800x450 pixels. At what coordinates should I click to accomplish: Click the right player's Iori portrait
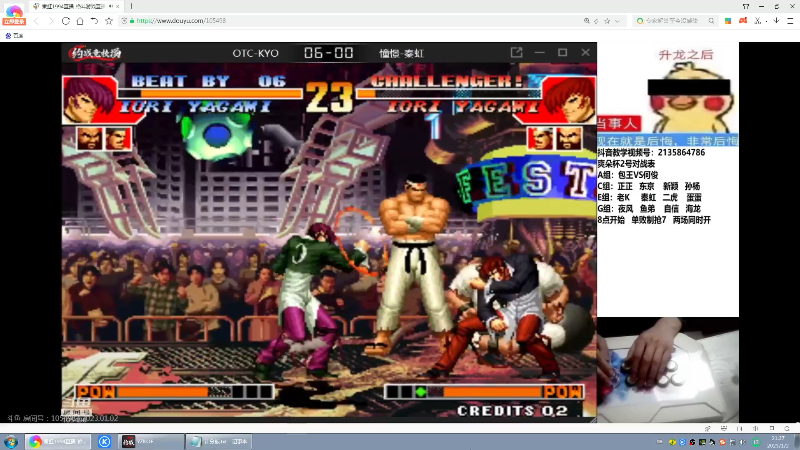[569, 99]
